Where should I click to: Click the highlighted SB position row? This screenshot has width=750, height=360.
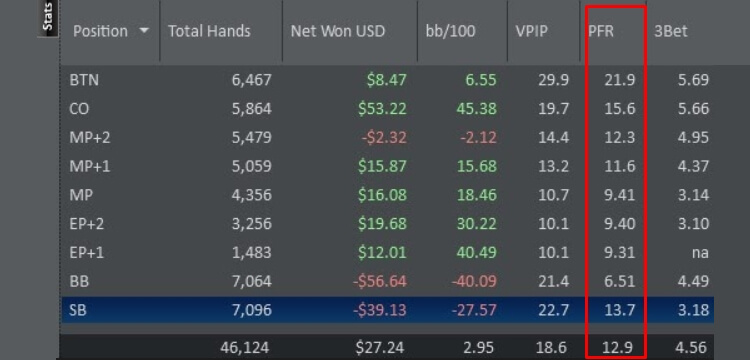(x=387, y=310)
